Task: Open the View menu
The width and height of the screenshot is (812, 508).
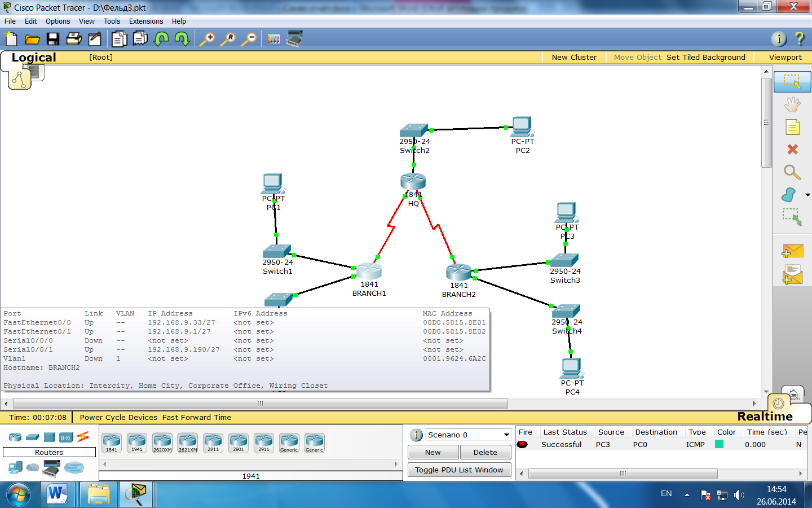Action: [x=87, y=21]
